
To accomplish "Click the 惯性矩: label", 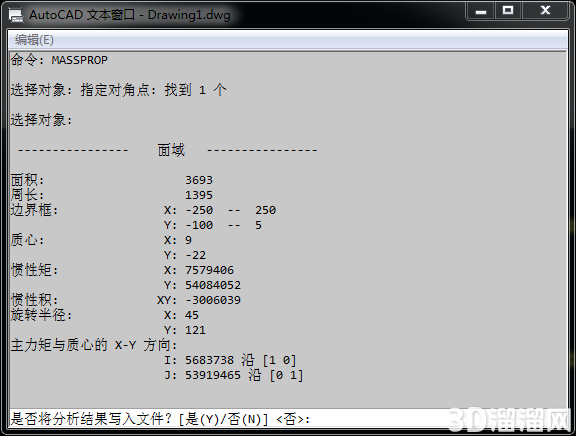I will pyautogui.click(x=35, y=270).
